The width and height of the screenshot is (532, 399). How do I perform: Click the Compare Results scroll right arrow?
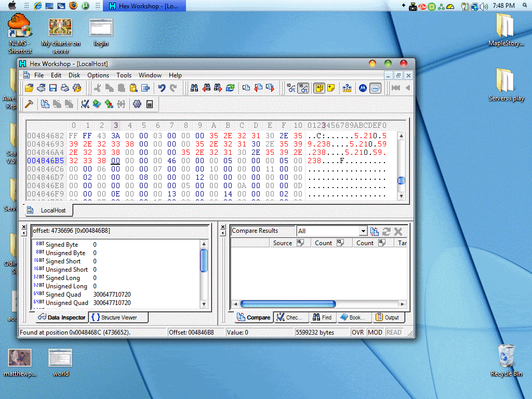403,304
